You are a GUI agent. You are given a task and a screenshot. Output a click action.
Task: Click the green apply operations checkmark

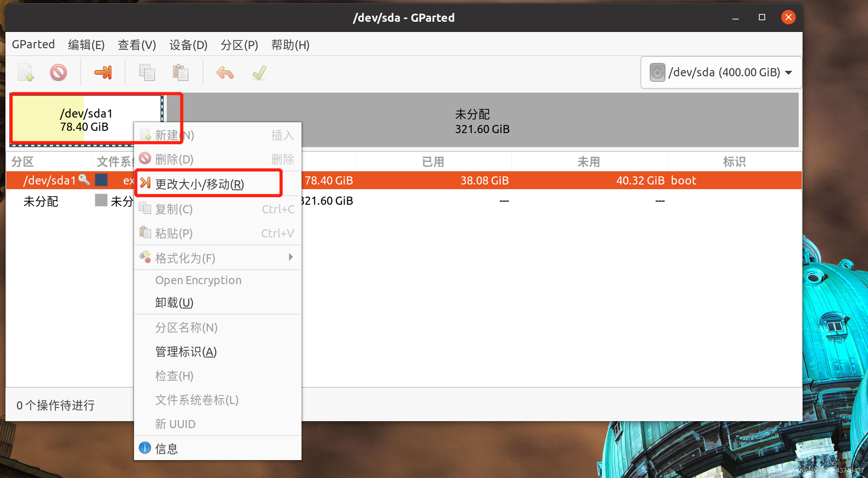(259, 72)
